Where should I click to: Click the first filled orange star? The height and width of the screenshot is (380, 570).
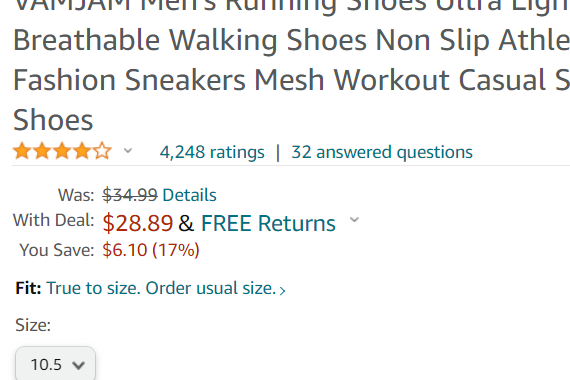coord(22,151)
